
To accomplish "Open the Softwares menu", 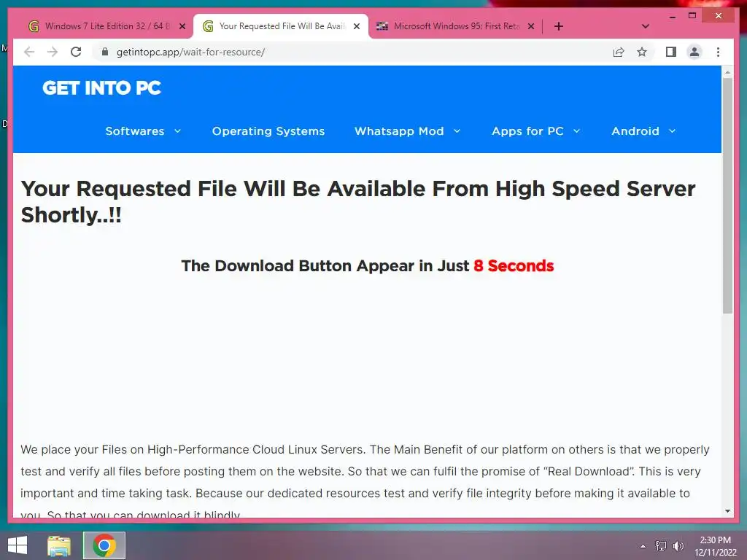I will [135, 131].
